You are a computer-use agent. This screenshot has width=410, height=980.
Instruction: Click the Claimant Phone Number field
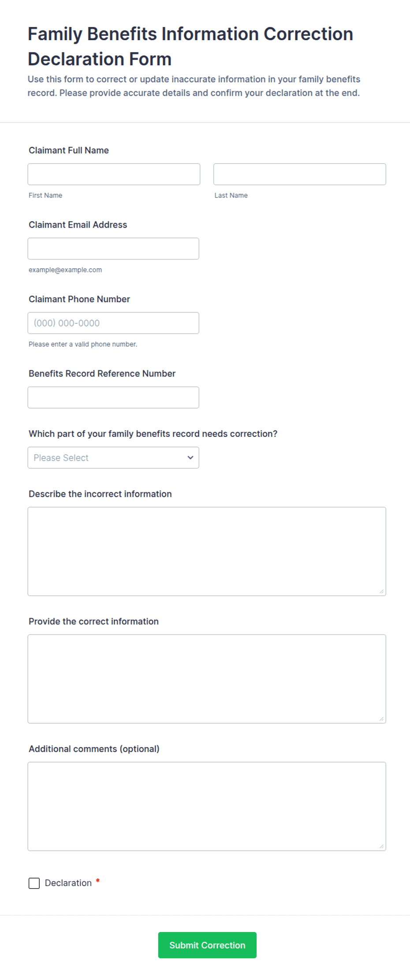click(x=113, y=323)
